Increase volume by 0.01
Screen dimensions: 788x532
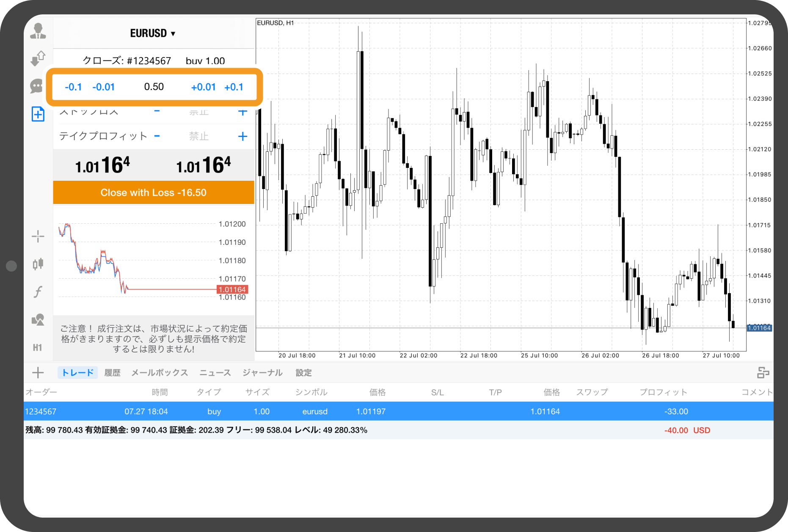point(203,87)
